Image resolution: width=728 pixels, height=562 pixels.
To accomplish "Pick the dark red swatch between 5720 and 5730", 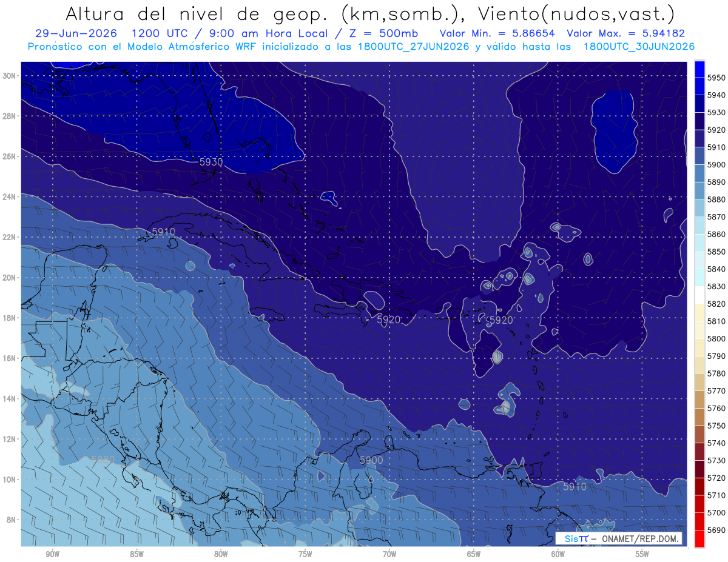I will (699, 469).
